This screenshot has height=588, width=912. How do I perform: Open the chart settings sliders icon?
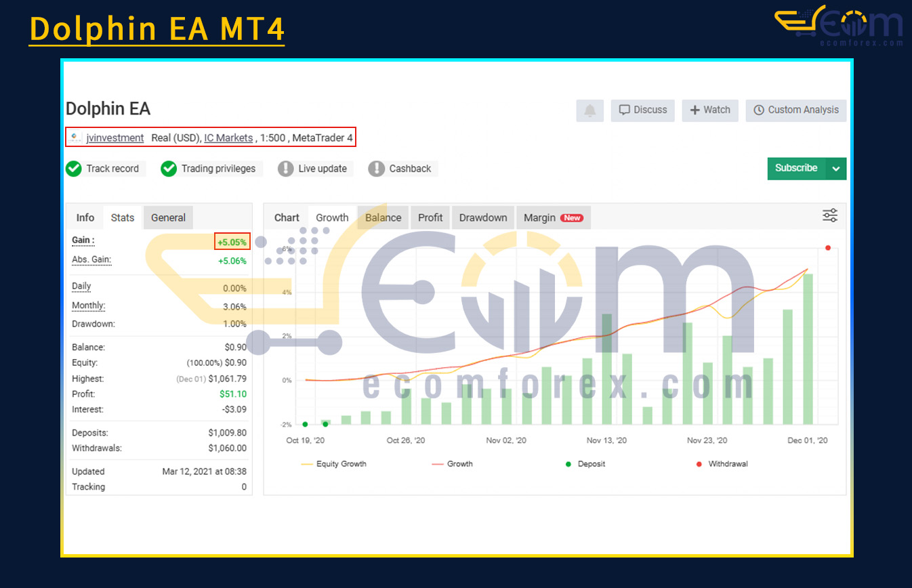(830, 216)
